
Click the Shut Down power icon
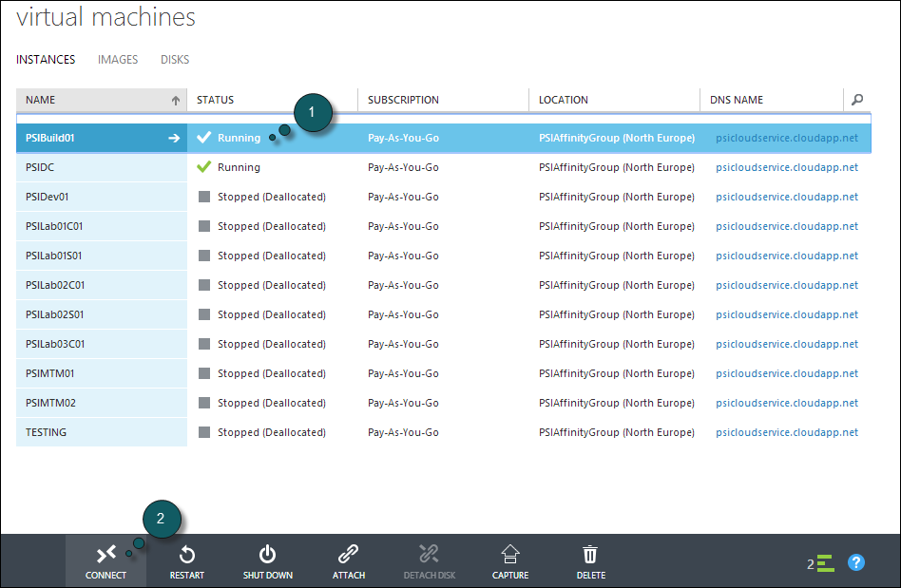(267, 554)
